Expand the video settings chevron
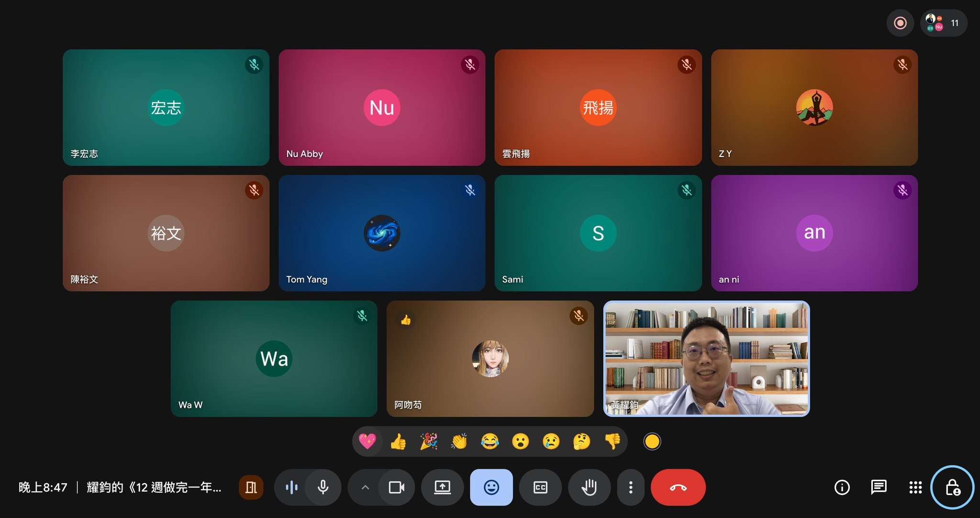Image resolution: width=980 pixels, height=518 pixels. pos(365,487)
